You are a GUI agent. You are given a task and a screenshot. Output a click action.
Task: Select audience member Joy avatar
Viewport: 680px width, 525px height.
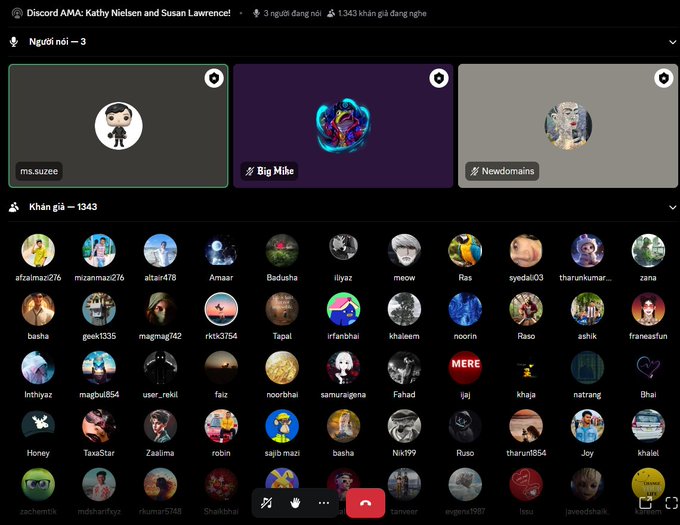(587, 426)
